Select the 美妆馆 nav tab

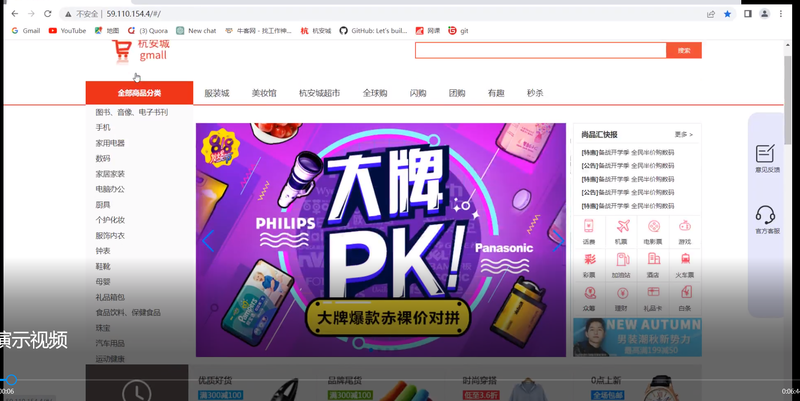(264, 93)
